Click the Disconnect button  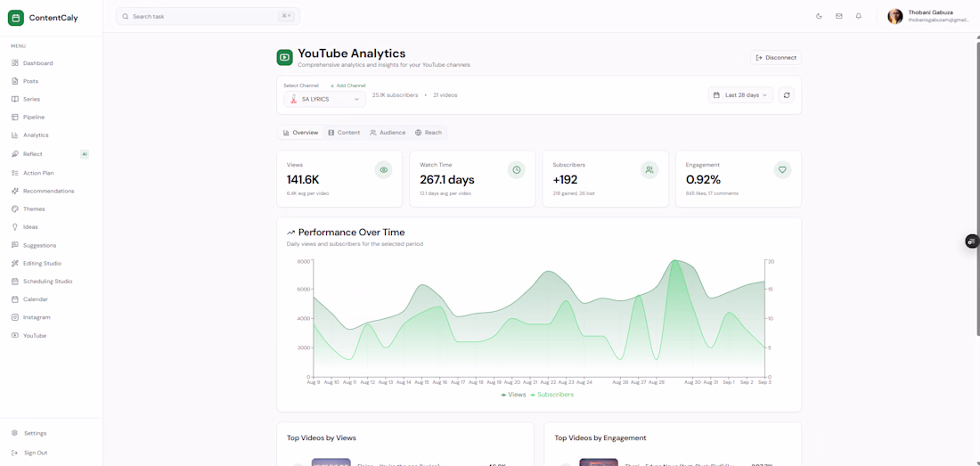(x=776, y=57)
